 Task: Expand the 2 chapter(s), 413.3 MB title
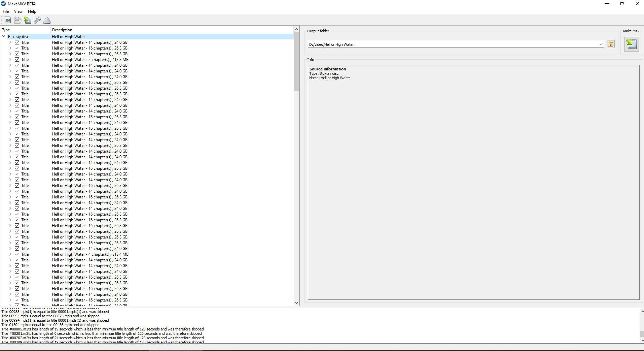(10, 60)
